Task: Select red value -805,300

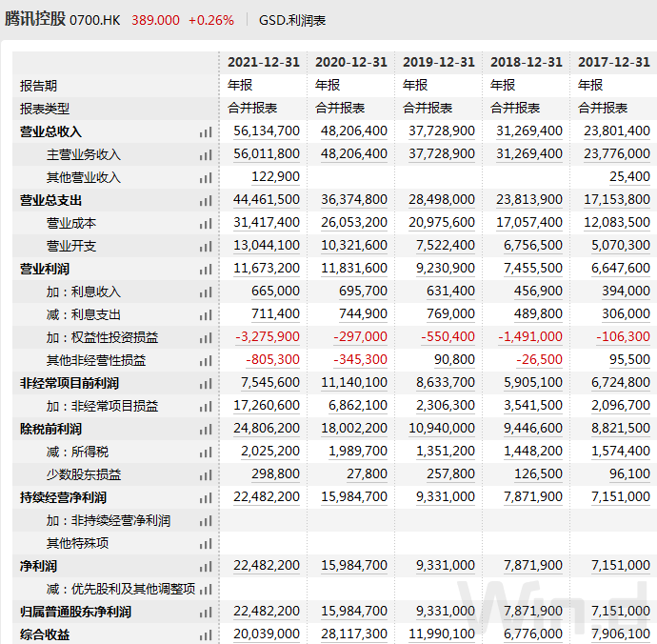Action: tap(272, 359)
